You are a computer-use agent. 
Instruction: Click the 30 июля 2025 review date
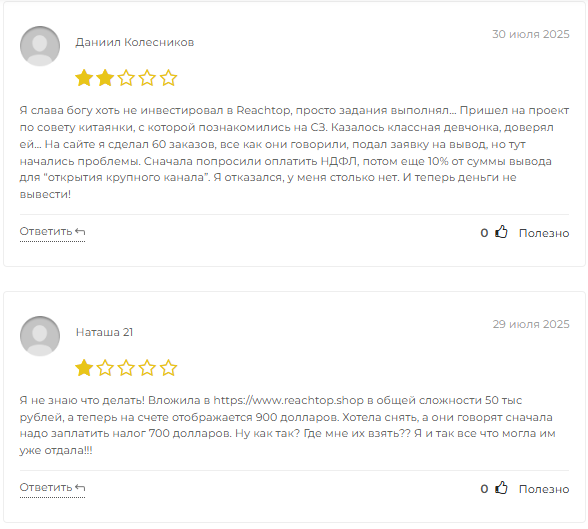point(531,34)
